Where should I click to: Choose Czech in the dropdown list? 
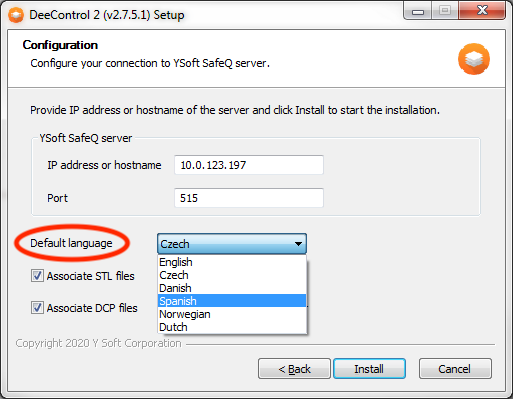(x=232, y=275)
